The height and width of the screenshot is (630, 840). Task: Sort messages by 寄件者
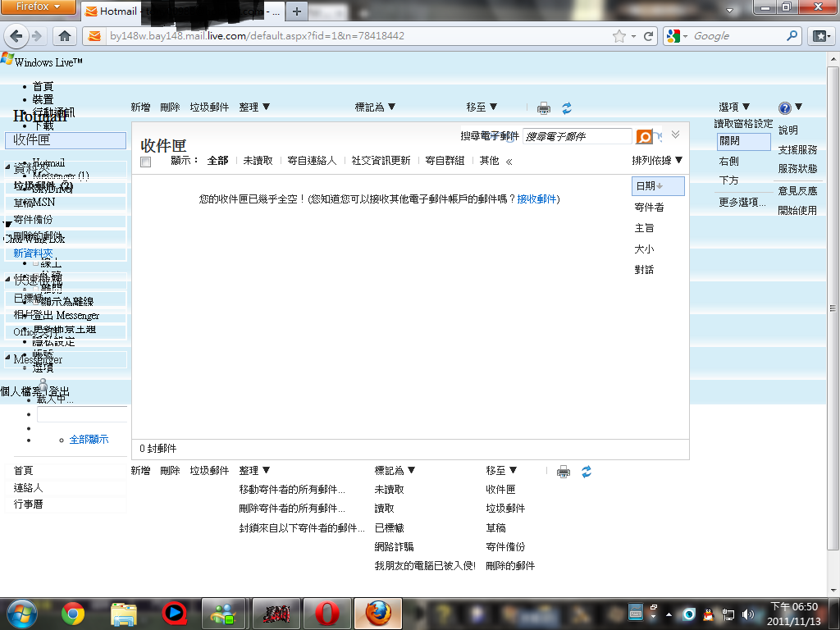tap(649, 208)
